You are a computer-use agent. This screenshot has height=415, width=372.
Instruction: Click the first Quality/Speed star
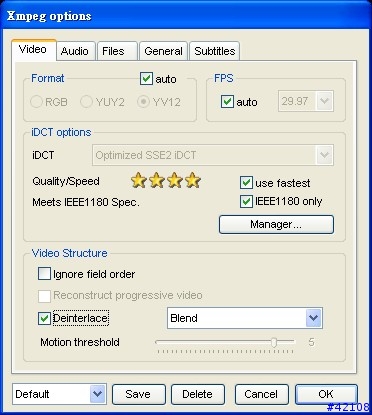[x=139, y=180]
